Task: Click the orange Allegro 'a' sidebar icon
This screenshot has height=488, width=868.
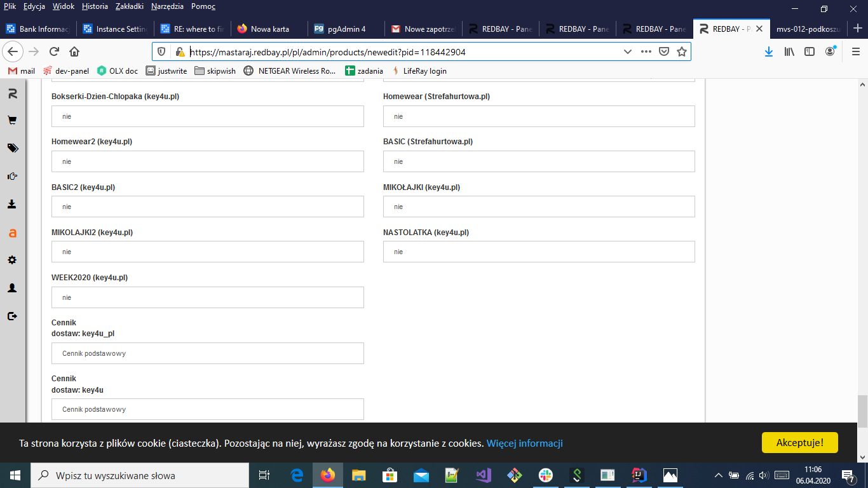Action: click(12, 233)
